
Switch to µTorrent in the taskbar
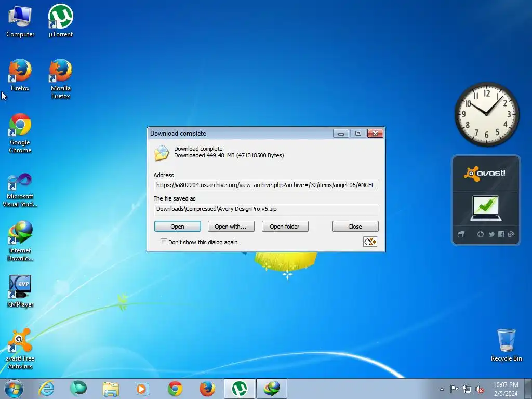(x=239, y=389)
